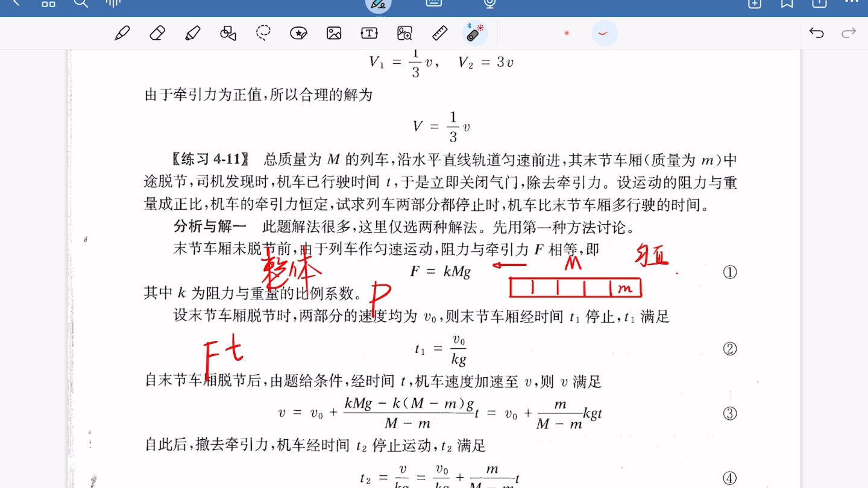
Task: Select the Highlighter tool
Action: (x=192, y=33)
